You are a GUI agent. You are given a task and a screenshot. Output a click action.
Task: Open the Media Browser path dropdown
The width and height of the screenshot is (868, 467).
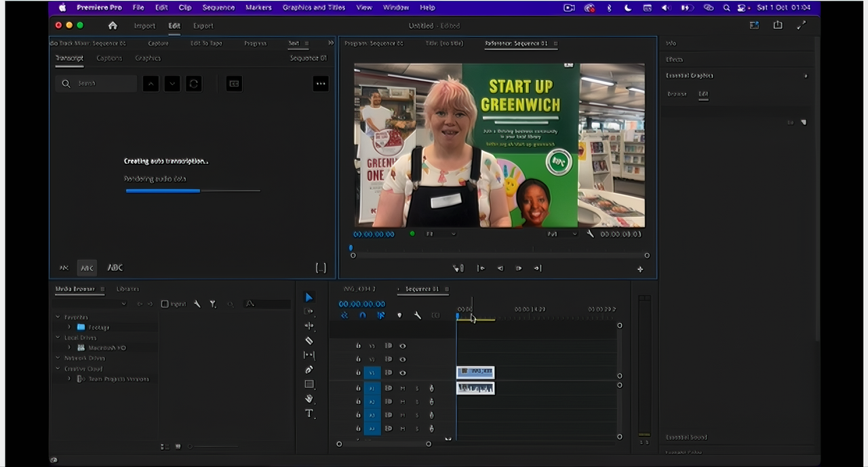point(90,304)
